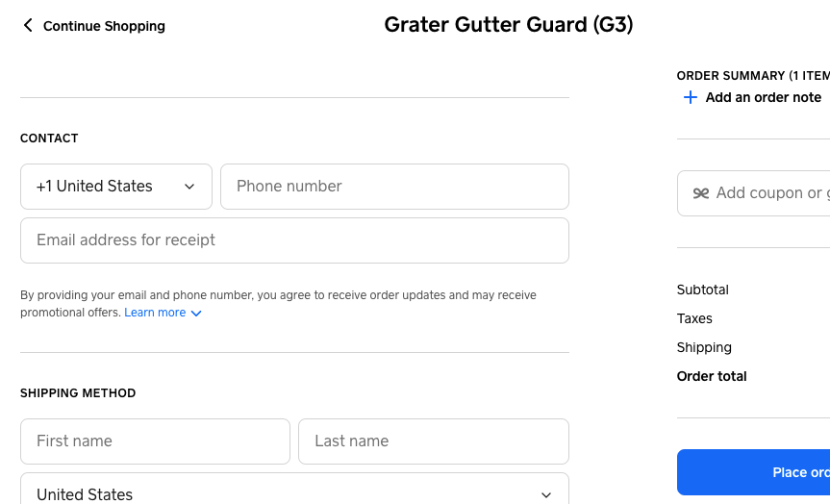Viewport: 830px width, 504px height.
Task: Click the Contact section heading
Action: (49, 139)
